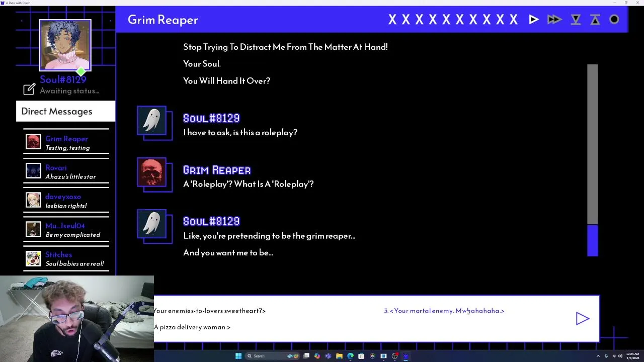Open Grim Reaper direct message

coord(66,143)
